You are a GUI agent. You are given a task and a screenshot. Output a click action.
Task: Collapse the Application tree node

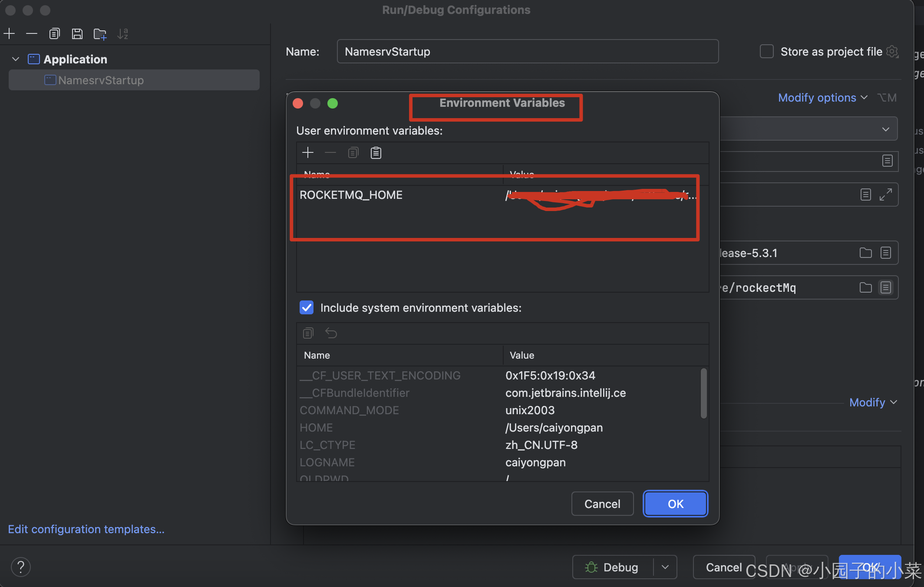coord(16,59)
